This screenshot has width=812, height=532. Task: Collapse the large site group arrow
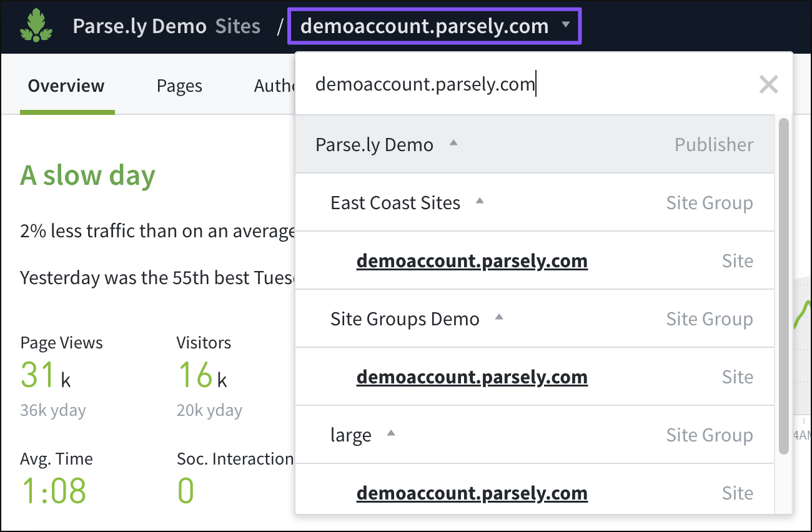point(391,433)
